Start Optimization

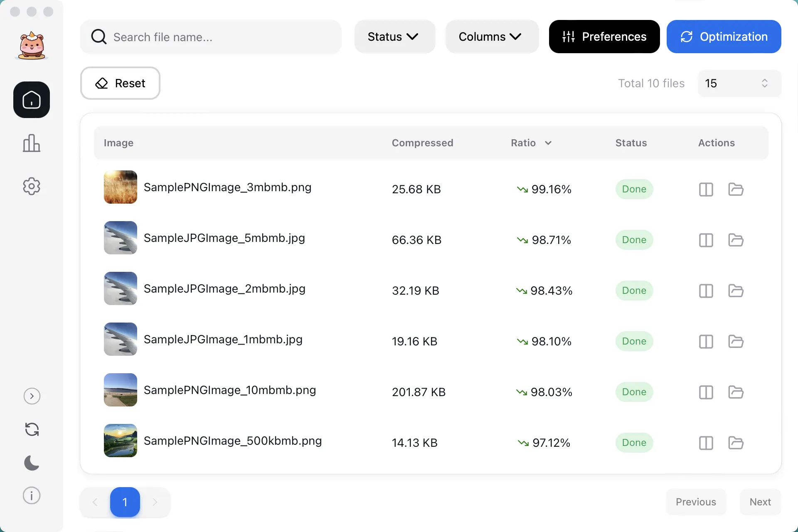724,37
